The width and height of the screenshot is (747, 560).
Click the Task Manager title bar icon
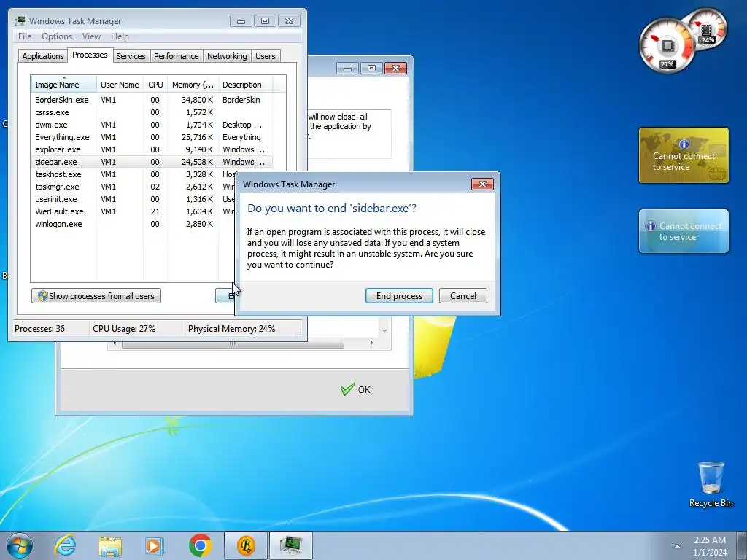[20, 21]
